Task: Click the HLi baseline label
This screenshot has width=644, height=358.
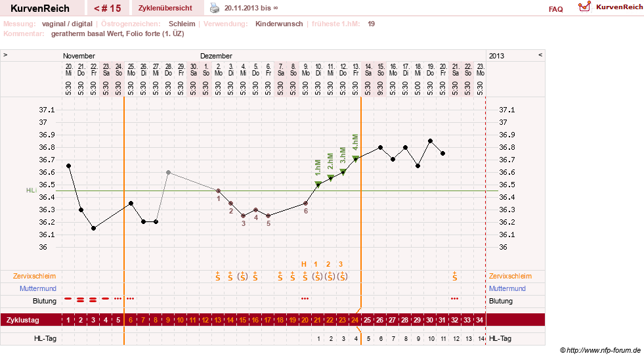Action: click(32, 190)
